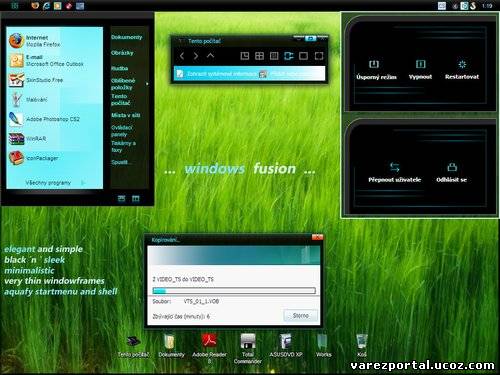Click the start button in top bar
The height and width of the screenshot is (375, 500).
pyautogui.click(x=15, y=5)
